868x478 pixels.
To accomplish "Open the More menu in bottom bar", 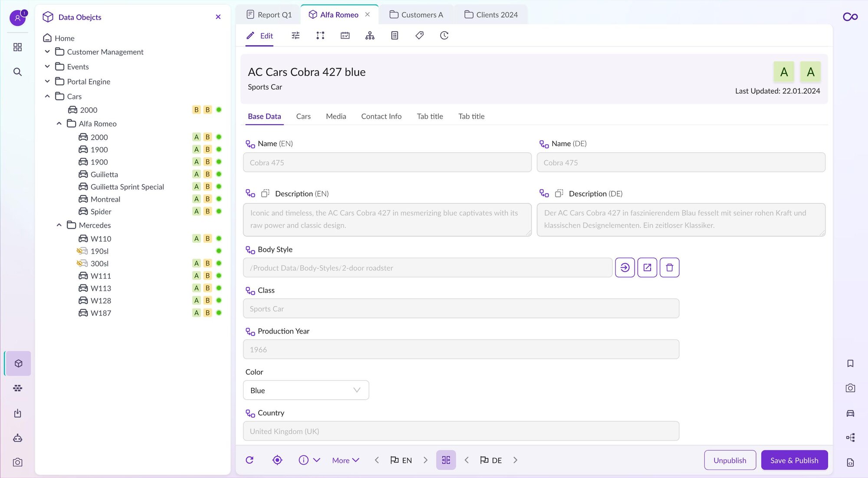I will (345, 460).
